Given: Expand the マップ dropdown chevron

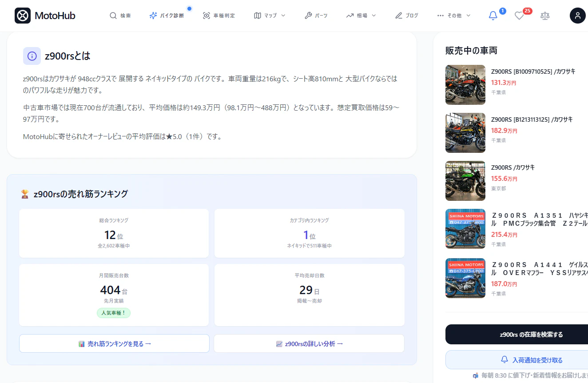Looking at the screenshot, I should click(x=283, y=16).
